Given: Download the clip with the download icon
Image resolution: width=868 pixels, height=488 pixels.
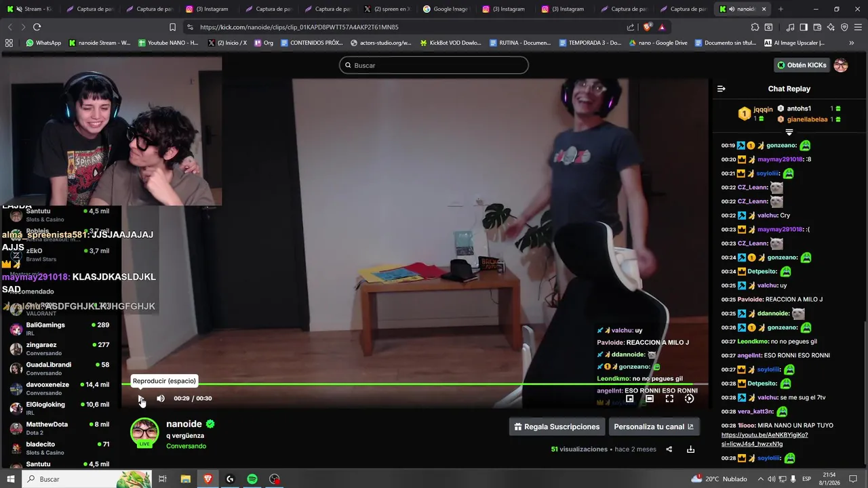Looking at the screenshot, I should (690, 449).
